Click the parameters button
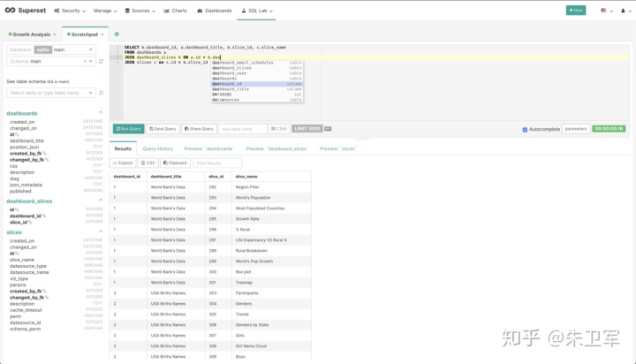Screen dimensions: 636x364 [576, 129]
